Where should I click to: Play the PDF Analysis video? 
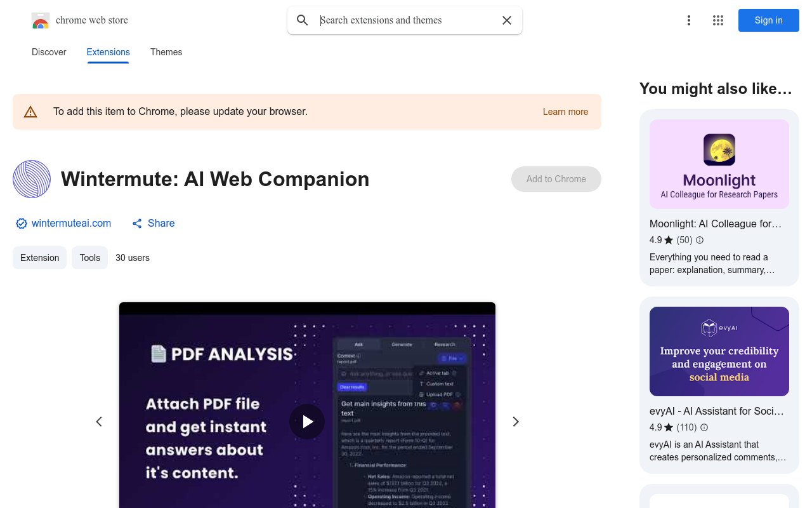tap(307, 422)
